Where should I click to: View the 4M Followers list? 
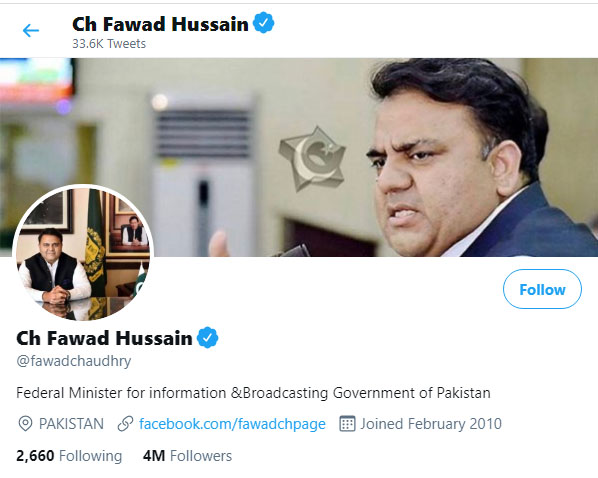pyautogui.click(x=187, y=456)
